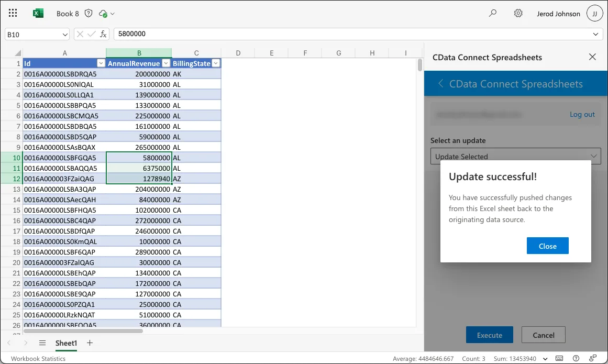Add a new sheet with the plus icon
This screenshot has width=608, height=364.
click(x=89, y=343)
